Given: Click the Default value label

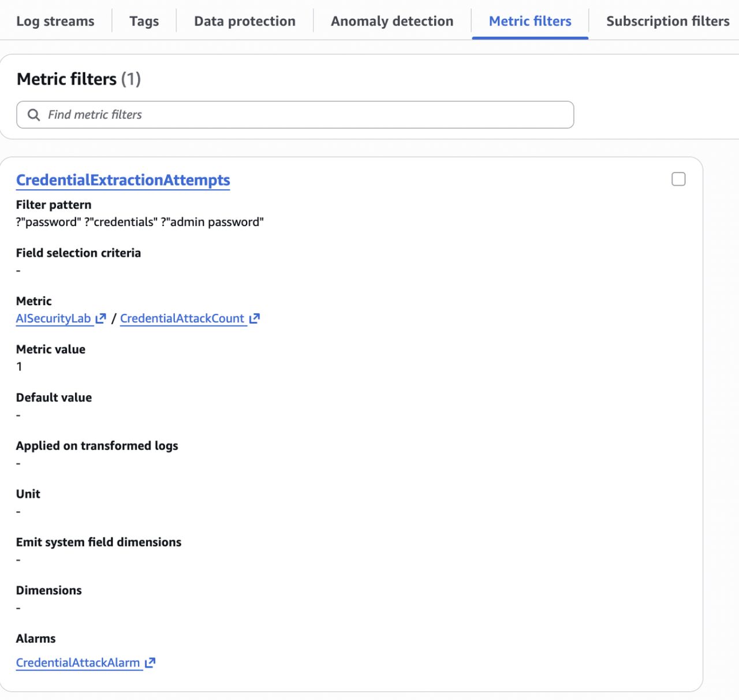Looking at the screenshot, I should [x=54, y=398].
